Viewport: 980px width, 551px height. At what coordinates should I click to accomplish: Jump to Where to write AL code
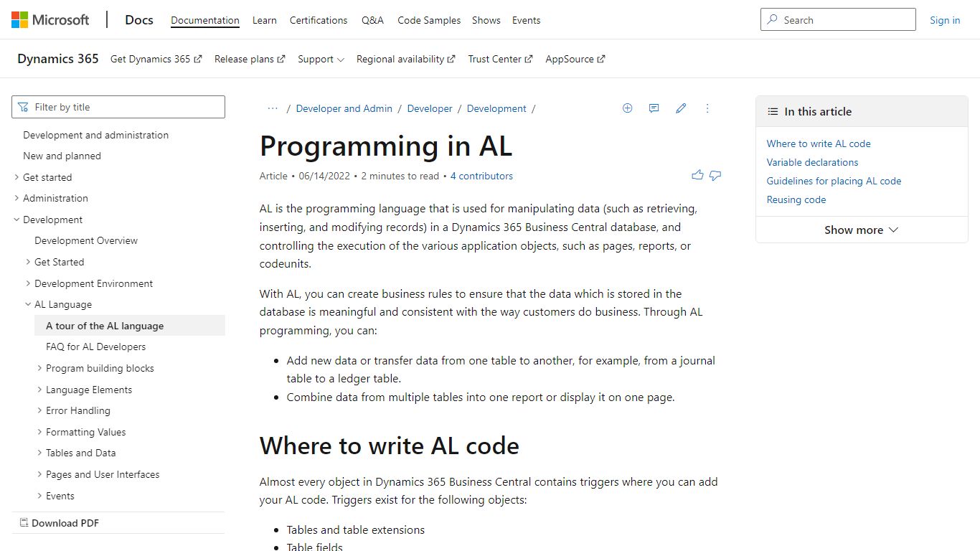pyautogui.click(x=819, y=143)
